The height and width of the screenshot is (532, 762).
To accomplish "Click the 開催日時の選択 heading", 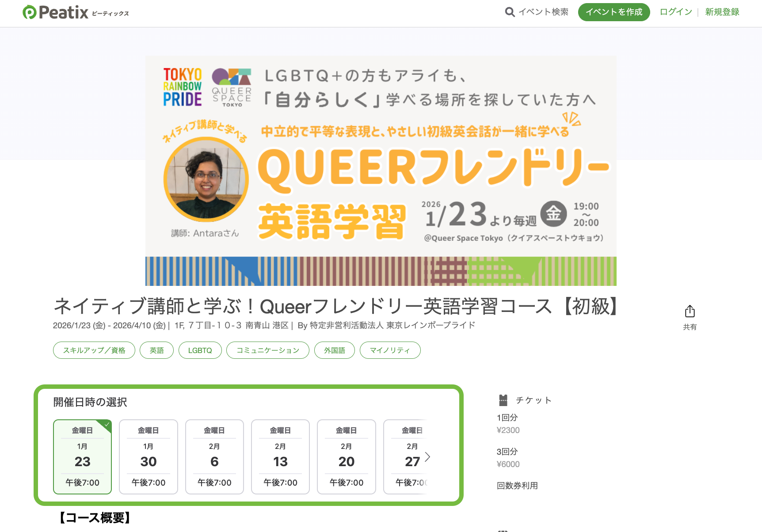I will pos(90,402).
